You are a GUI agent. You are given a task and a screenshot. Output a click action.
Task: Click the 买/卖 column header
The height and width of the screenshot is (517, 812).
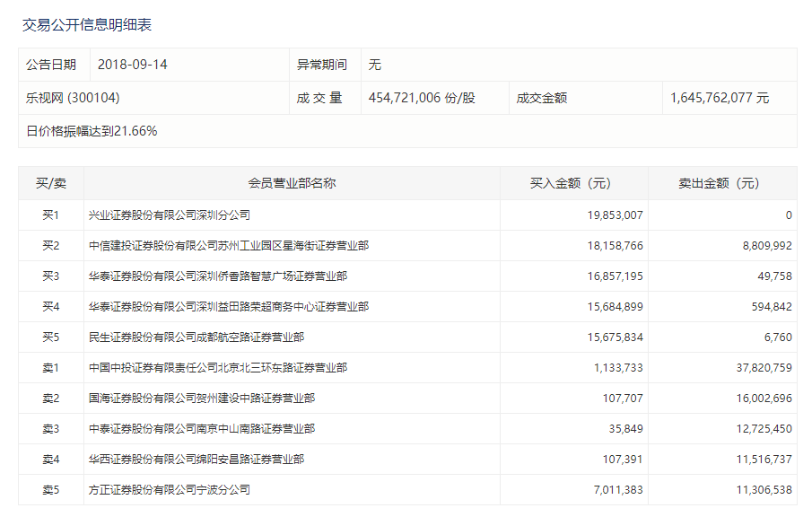tap(50, 183)
